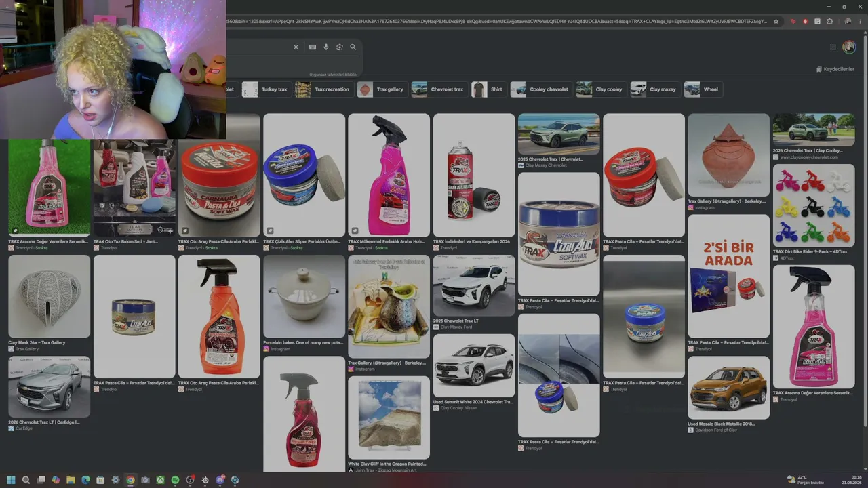Open the white porcelain baker pot image
This screenshot has width=868, height=488.
point(304,296)
